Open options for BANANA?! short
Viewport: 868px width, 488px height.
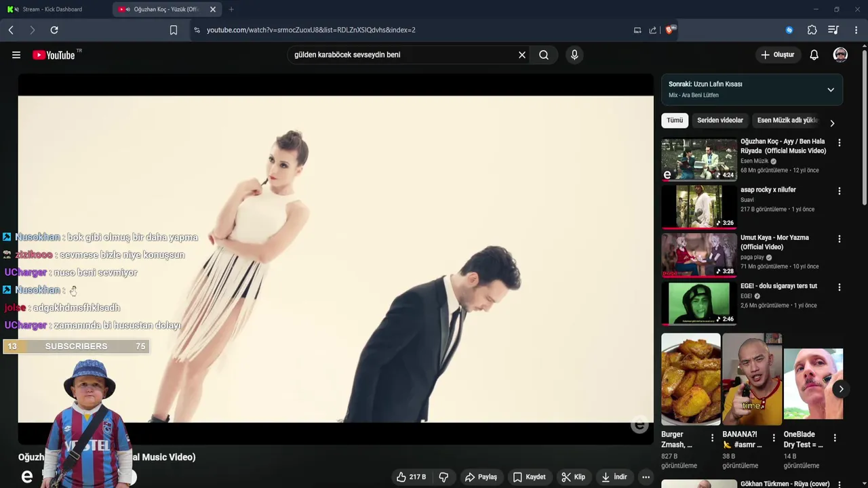tap(774, 438)
